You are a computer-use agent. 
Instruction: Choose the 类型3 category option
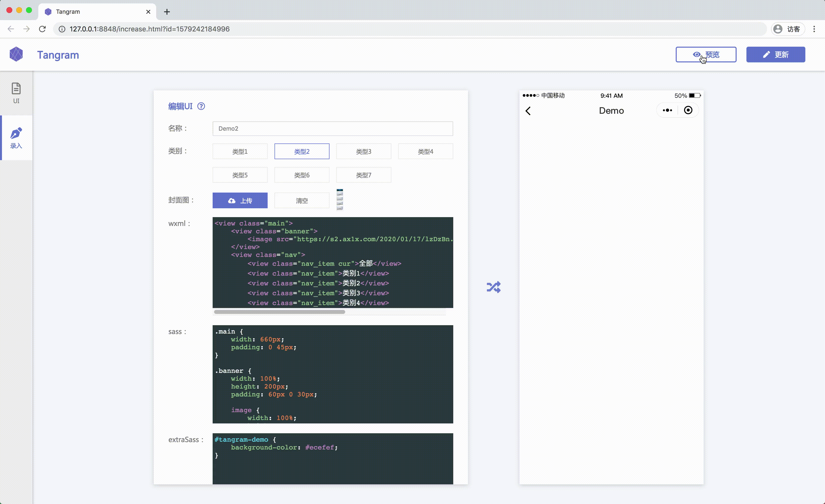coord(363,151)
